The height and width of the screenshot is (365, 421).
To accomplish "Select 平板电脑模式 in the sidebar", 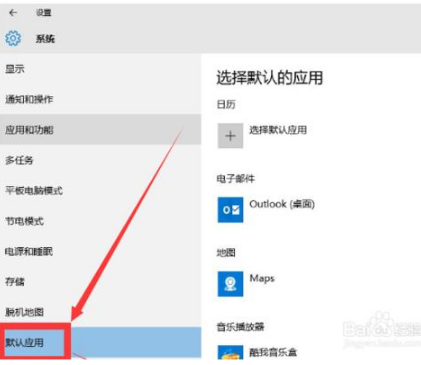I will [x=100, y=190].
